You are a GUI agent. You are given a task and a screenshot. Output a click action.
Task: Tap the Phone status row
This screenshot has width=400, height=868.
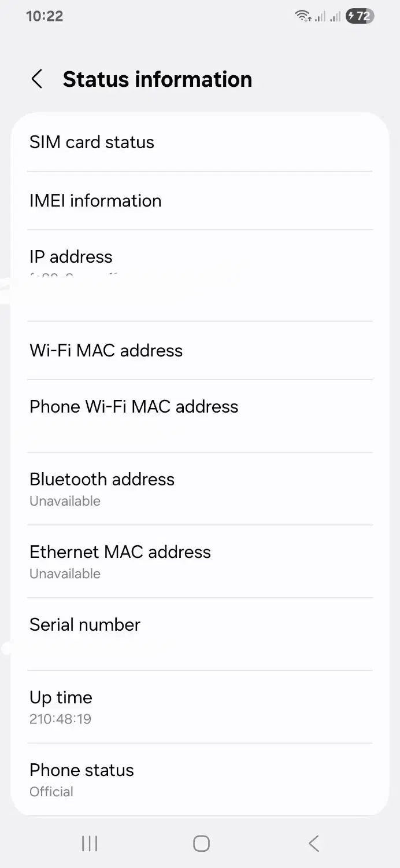(199, 779)
